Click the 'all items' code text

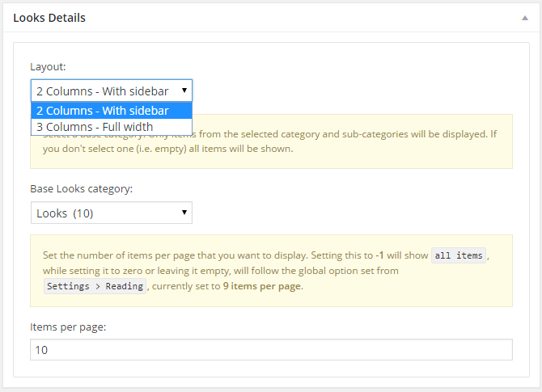pyautogui.click(x=459, y=255)
